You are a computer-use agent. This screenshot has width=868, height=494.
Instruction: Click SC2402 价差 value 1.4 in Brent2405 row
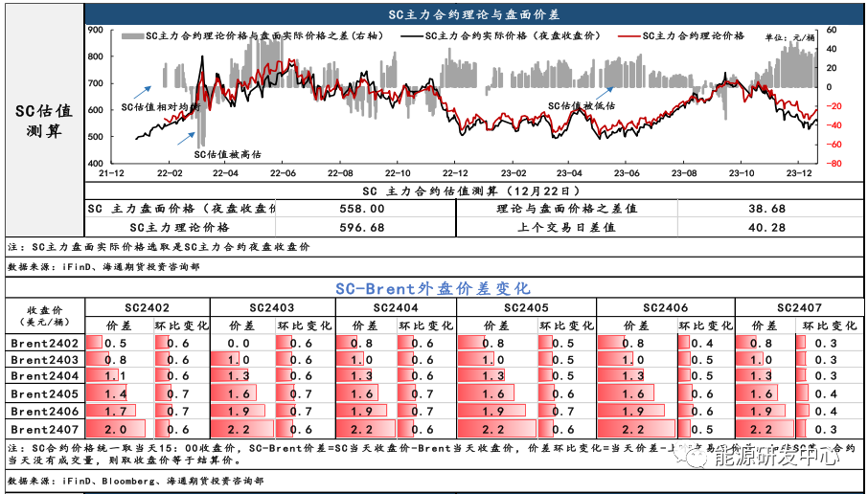point(115,395)
